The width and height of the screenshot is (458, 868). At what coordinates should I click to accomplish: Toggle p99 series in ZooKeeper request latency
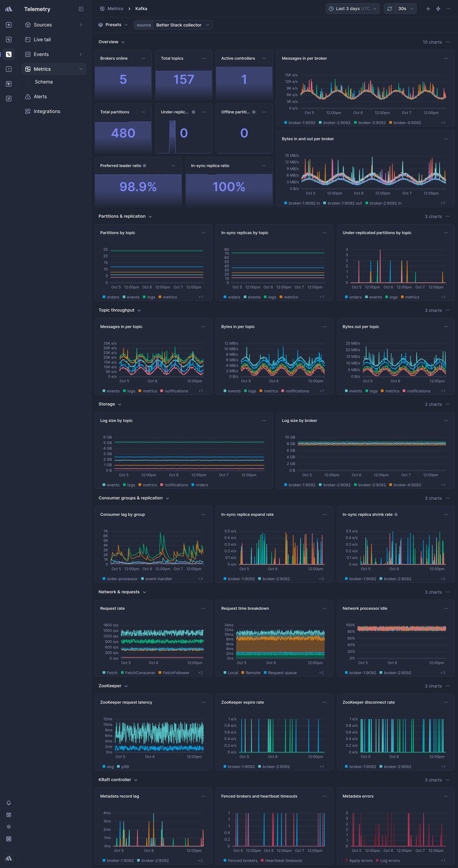[x=123, y=767]
